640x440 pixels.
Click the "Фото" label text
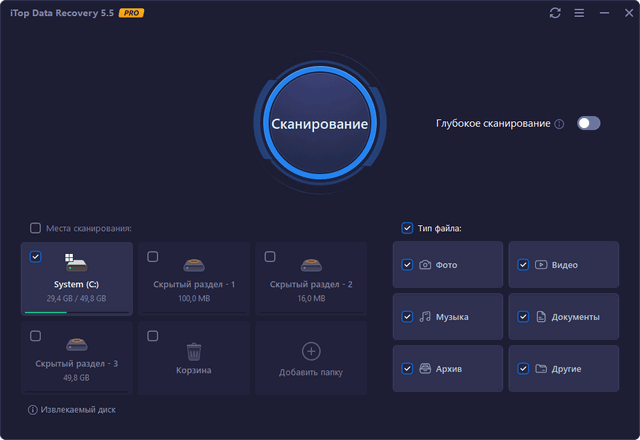pos(446,265)
